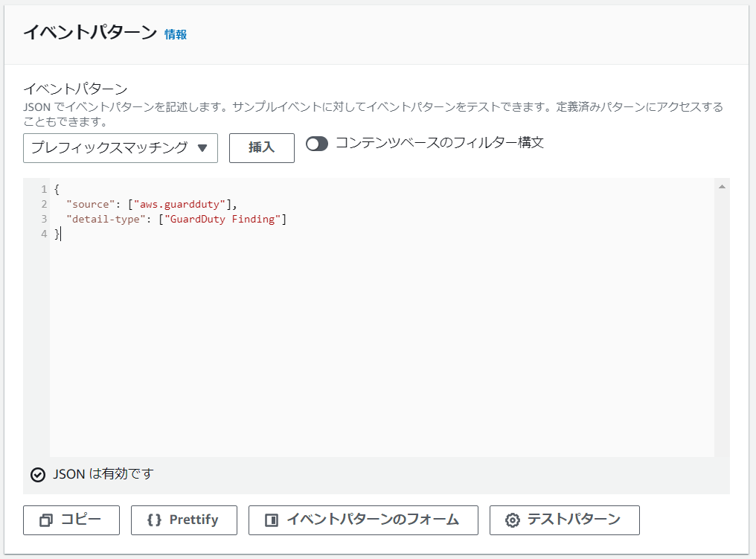Click the "aws.guardduty" value in editor
This screenshot has width=756, height=559.
pos(180,204)
